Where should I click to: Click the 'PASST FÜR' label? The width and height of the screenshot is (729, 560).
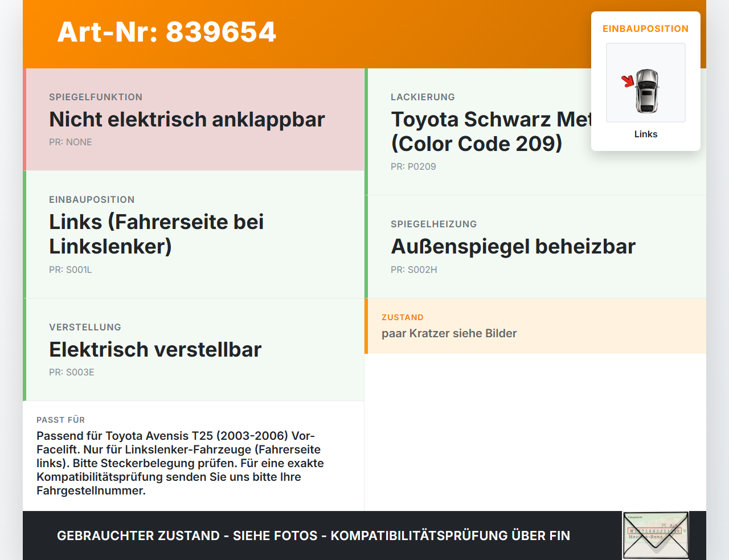(x=60, y=420)
